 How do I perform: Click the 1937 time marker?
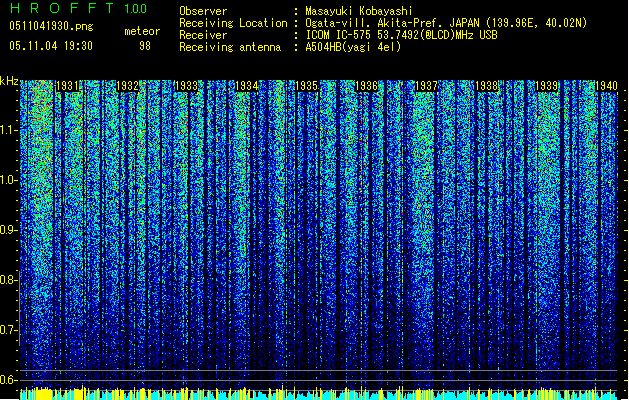pos(426,86)
